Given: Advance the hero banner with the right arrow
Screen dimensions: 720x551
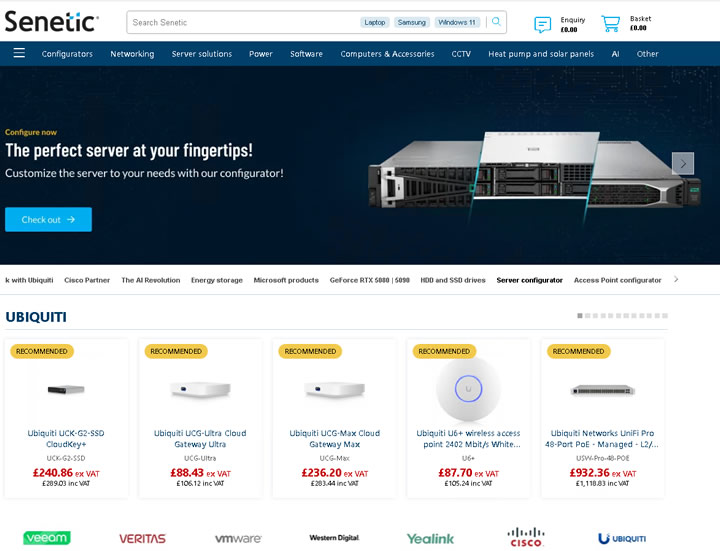Looking at the screenshot, I should (683, 163).
